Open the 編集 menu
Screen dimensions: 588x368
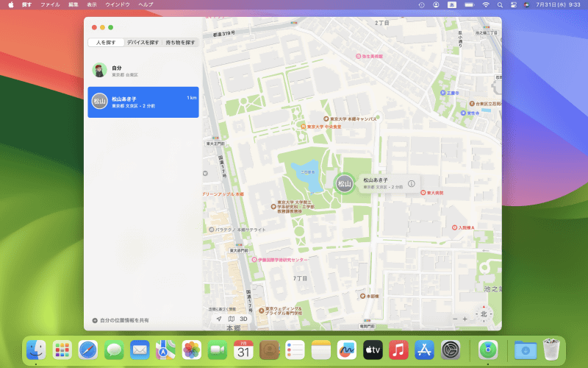click(x=73, y=4)
